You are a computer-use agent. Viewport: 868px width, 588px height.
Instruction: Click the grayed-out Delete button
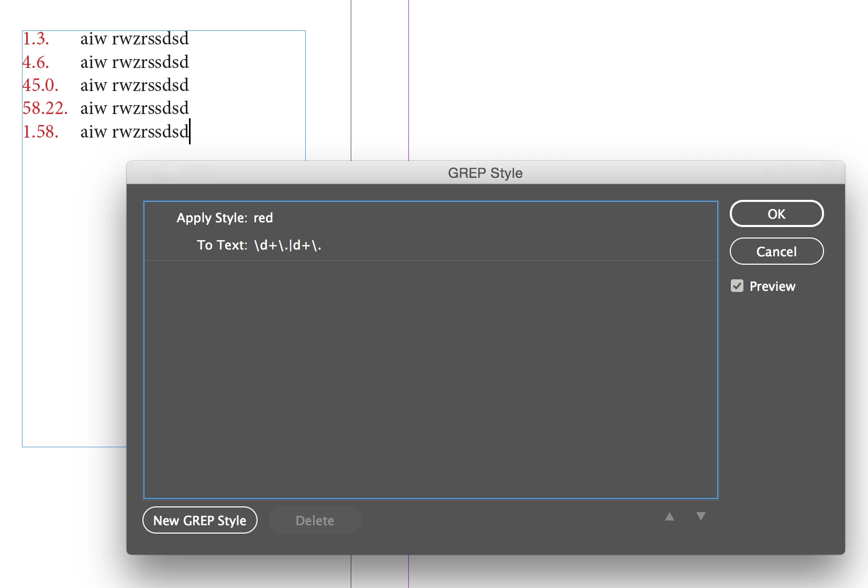(315, 521)
